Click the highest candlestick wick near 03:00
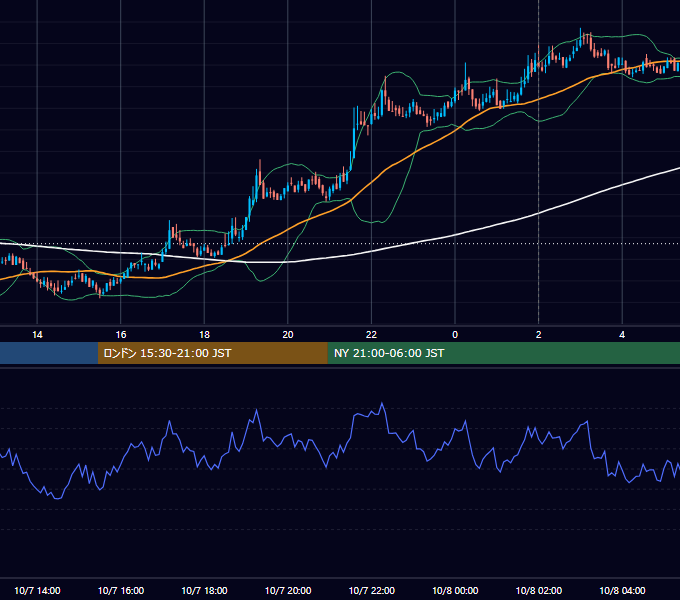The image size is (680, 600). point(581,35)
